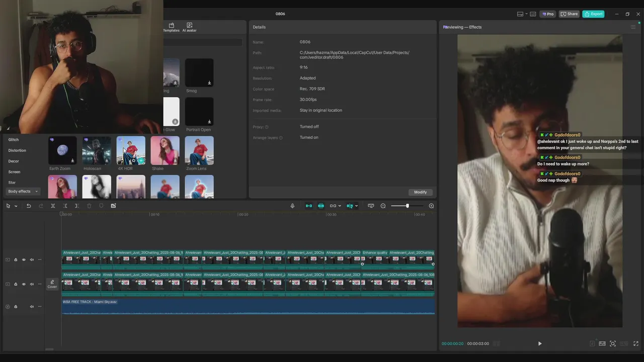Start voiceover recording with microphone icon
The width and height of the screenshot is (644, 362).
pos(292,206)
